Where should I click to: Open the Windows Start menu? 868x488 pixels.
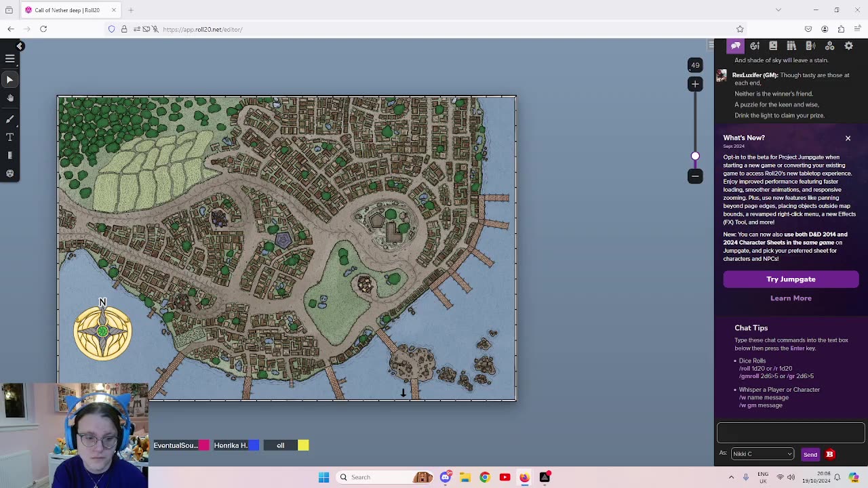pyautogui.click(x=323, y=477)
